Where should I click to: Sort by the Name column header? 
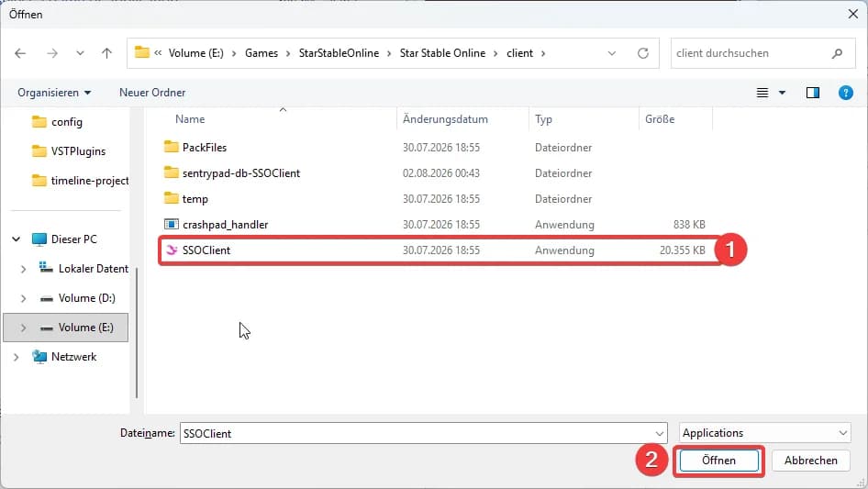click(190, 119)
